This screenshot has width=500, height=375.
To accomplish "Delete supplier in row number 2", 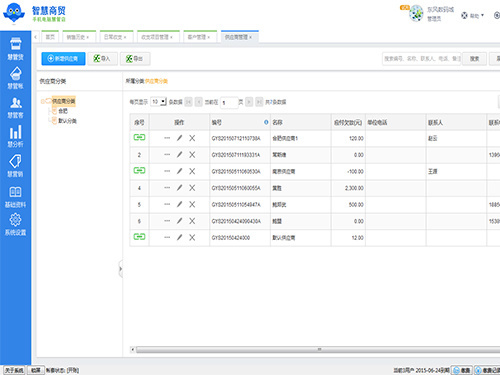I will pos(192,155).
